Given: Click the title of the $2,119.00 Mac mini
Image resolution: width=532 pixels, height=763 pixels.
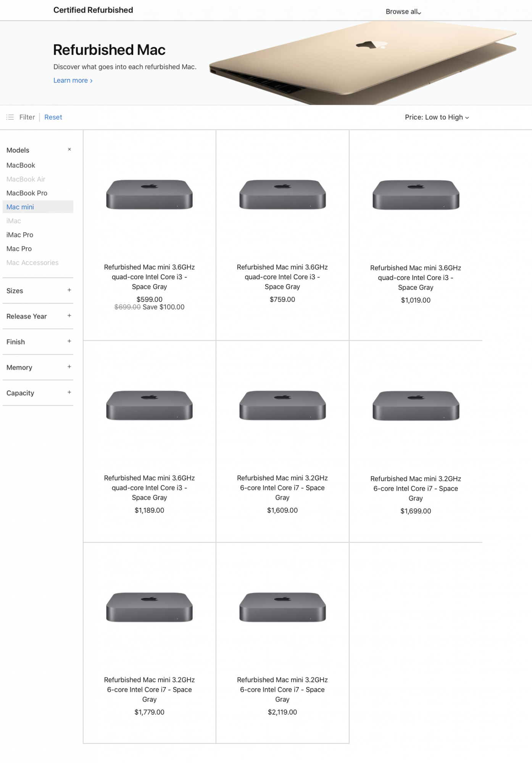Looking at the screenshot, I should (x=282, y=690).
